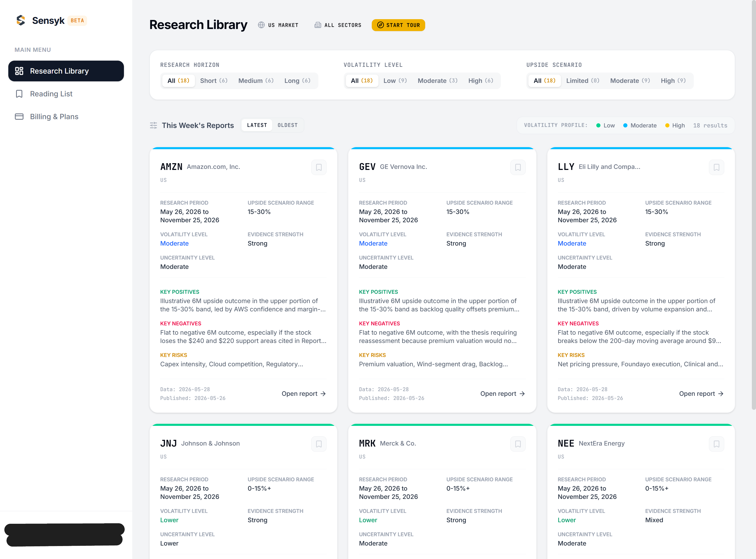Click the truncated 'Eli Lilly and Compa...' name
Viewport: 756px width, 559px height.
coord(609,167)
